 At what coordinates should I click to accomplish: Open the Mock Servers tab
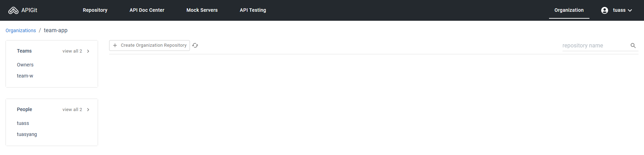202,10
